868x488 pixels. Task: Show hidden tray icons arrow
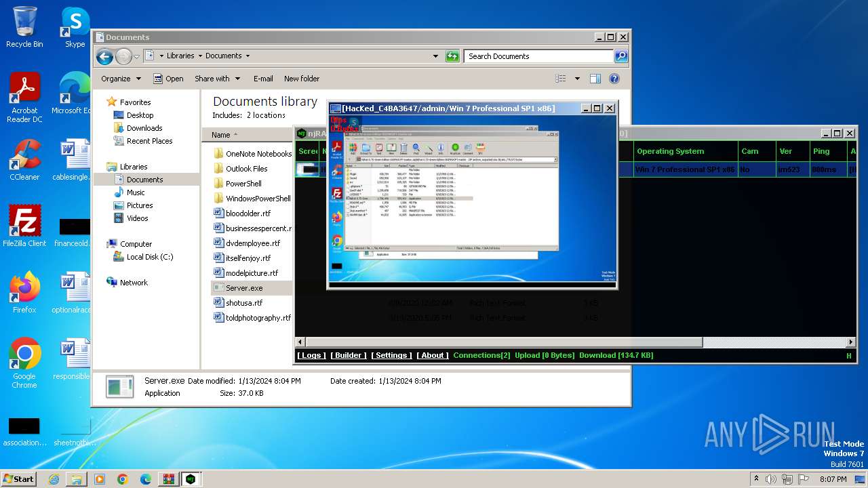(x=756, y=479)
